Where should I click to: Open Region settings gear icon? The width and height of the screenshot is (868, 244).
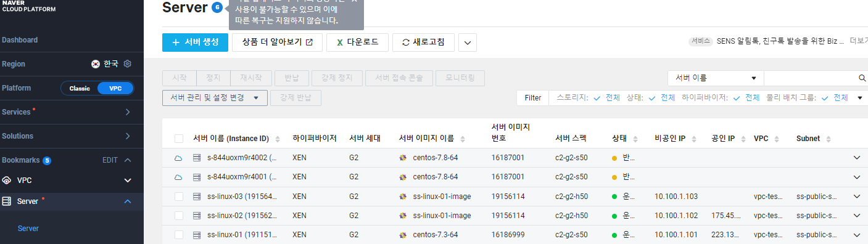point(128,63)
